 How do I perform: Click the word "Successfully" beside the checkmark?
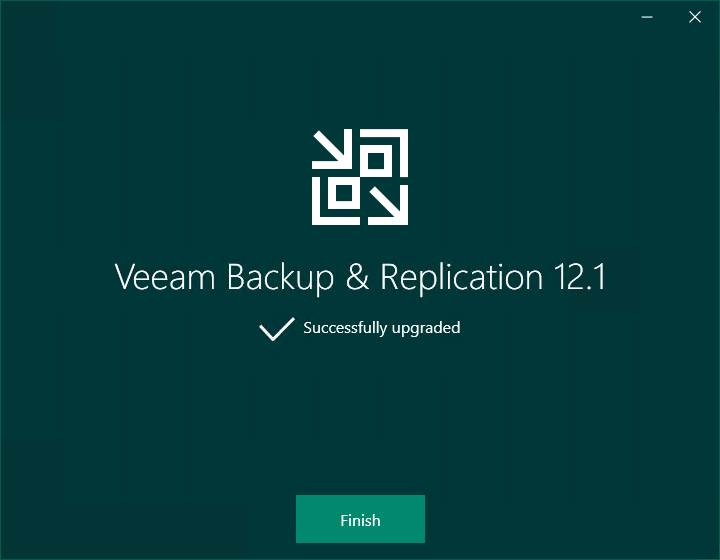(345, 329)
